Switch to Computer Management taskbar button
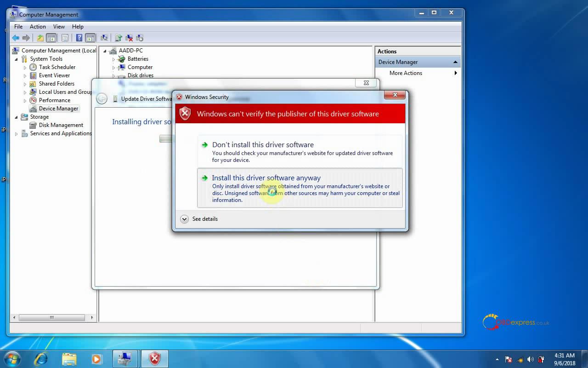This screenshot has width=588, height=368. pos(125,358)
